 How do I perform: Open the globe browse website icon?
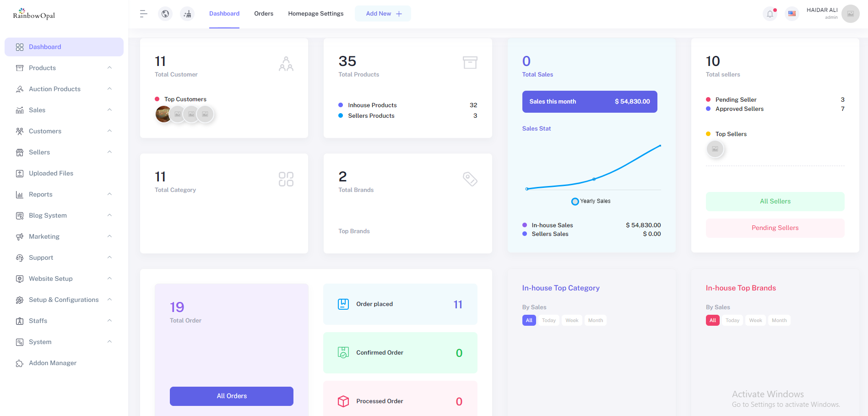click(x=165, y=14)
